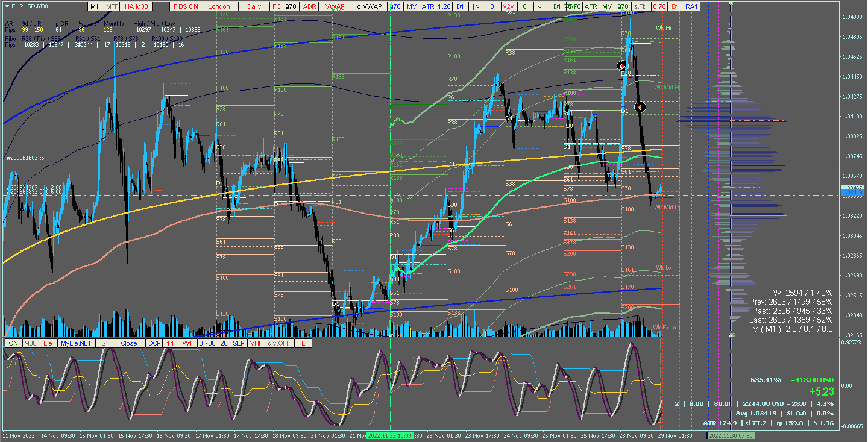Click the VWAP toolbar button
Viewport: 868px width, 442px height.
click(x=335, y=6)
